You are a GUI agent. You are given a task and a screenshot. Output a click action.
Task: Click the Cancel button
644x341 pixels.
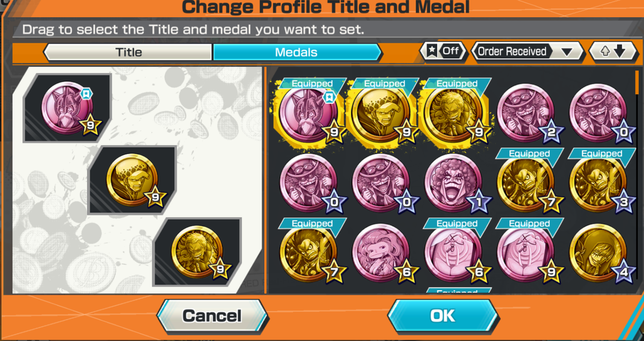(x=212, y=316)
